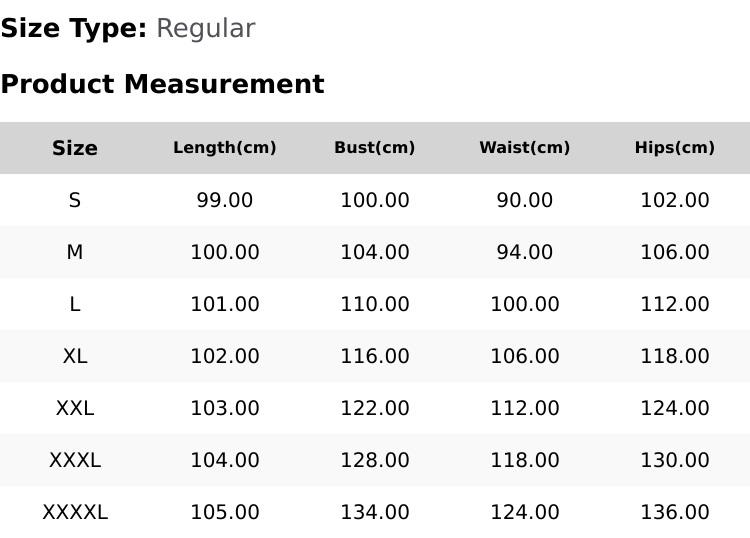This screenshot has height=538, width=750.
Task: Click the Size Type label
Action: (x=74, y=28)
